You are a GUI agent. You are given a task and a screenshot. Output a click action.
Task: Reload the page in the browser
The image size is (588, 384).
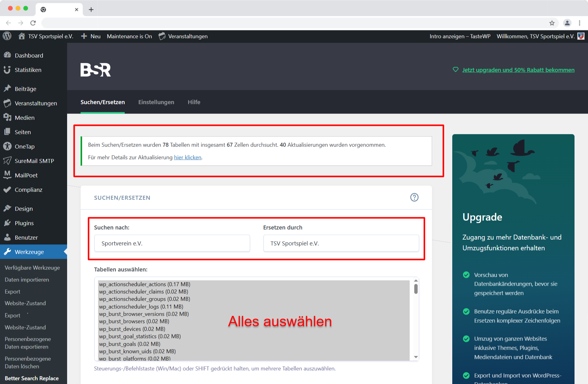click(x=33, y=23)
